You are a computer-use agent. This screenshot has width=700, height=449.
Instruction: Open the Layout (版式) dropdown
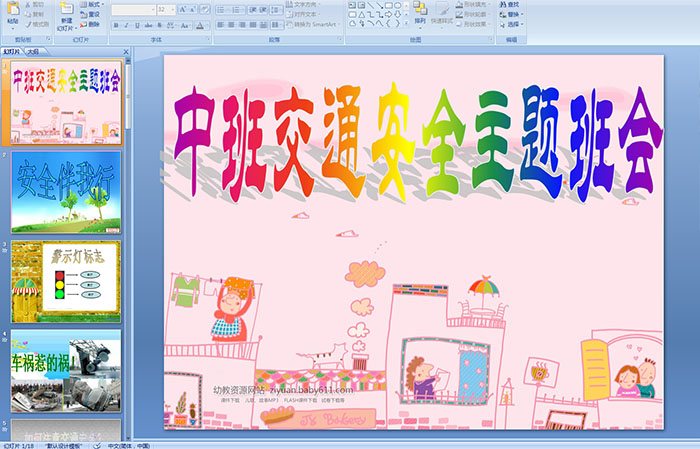92,4
